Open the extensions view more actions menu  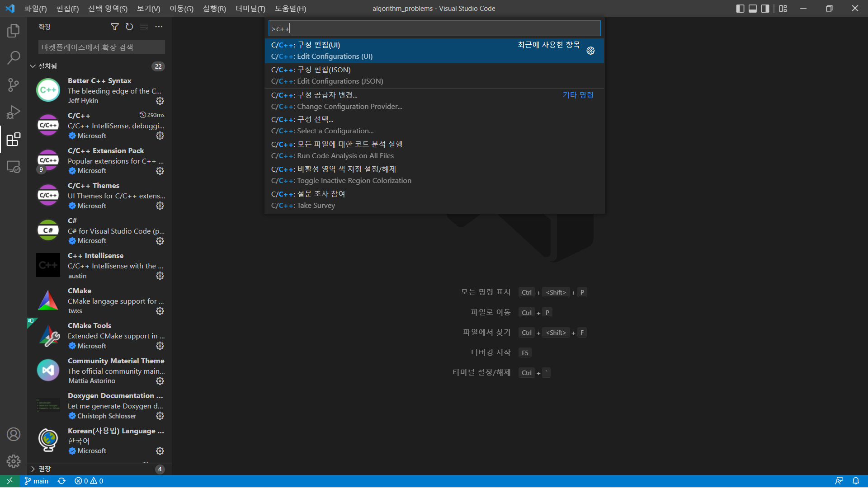(159, 27)
